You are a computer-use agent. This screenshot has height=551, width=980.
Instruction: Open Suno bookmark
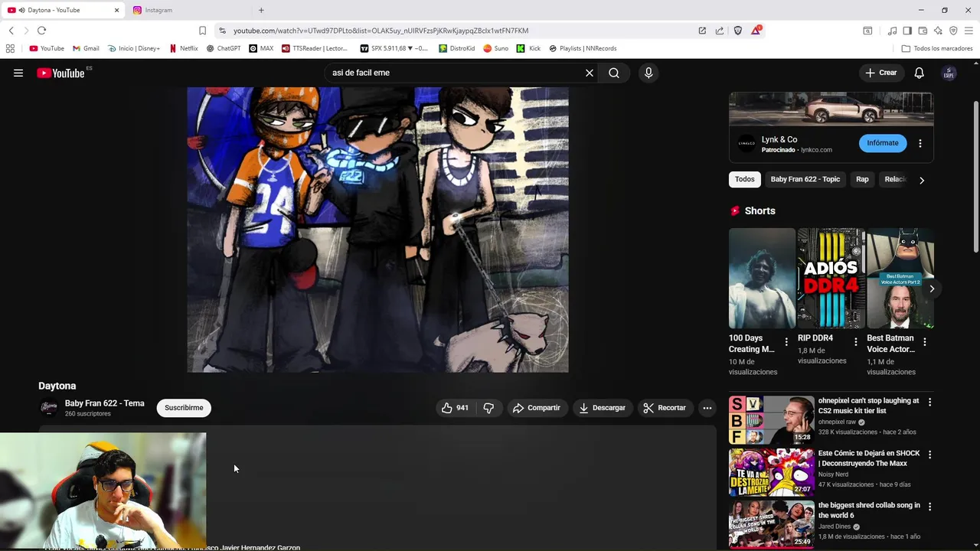click(x=496, y=48)
